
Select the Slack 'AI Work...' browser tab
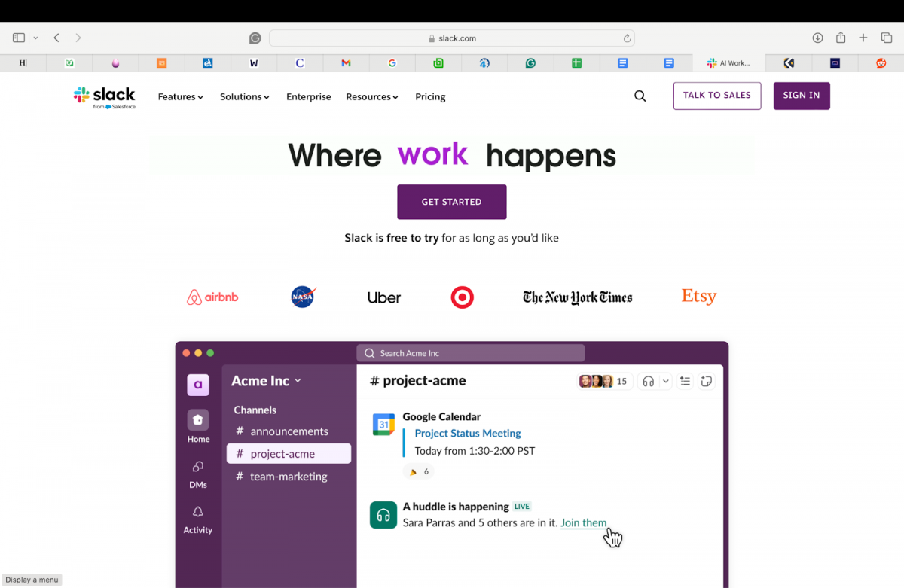click(x=728, y=63)
